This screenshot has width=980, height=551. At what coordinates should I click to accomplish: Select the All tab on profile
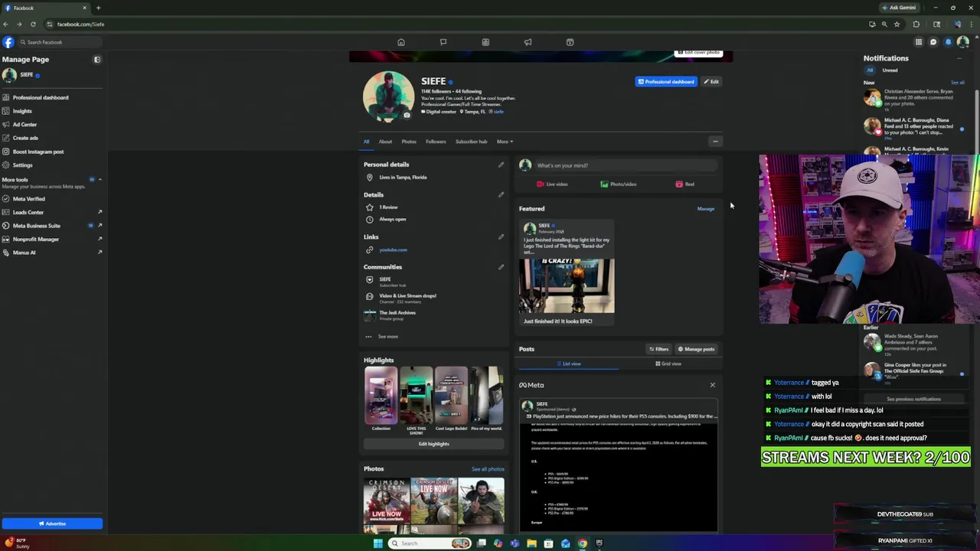366,142
